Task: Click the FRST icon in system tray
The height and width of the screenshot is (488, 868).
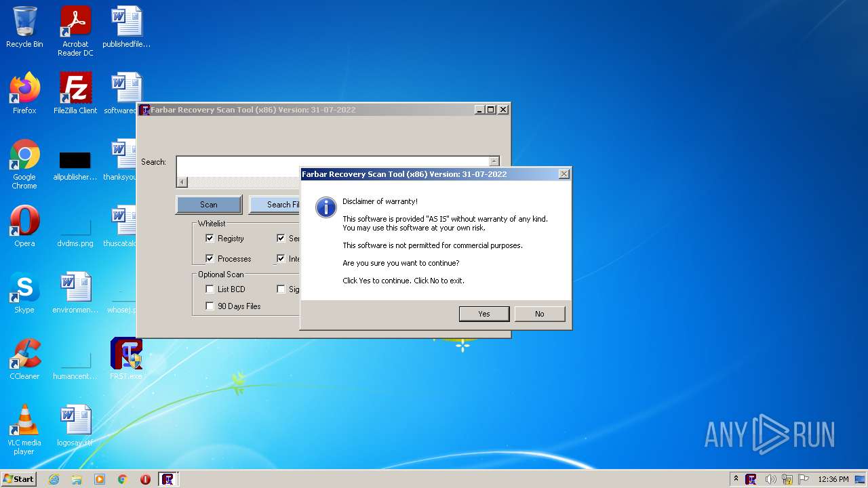Action: click(x=751, y=479)
